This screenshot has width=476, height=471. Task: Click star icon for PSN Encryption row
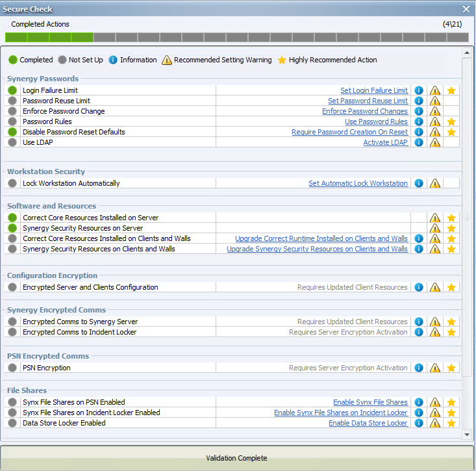pyautogui.click(x=451, y=368)
